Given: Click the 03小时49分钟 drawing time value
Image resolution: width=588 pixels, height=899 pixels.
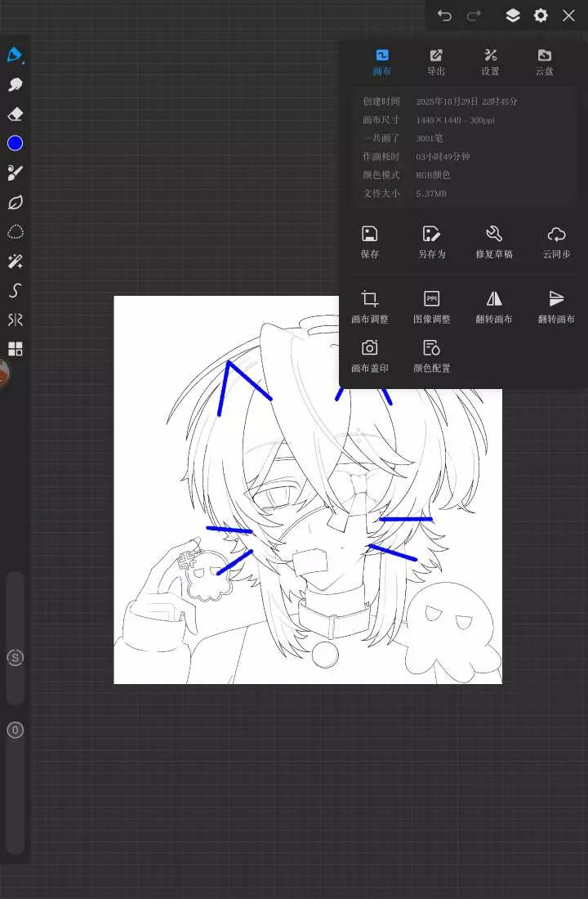Looking at the screenshot, I should pyautogui.click(x=443, y=157).
